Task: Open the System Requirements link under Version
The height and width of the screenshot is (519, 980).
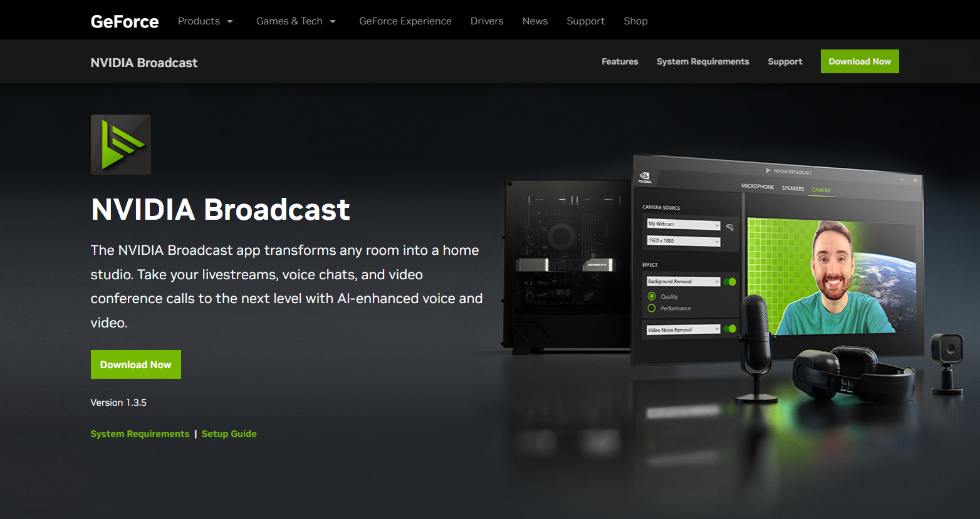Action: click(140, 434)
